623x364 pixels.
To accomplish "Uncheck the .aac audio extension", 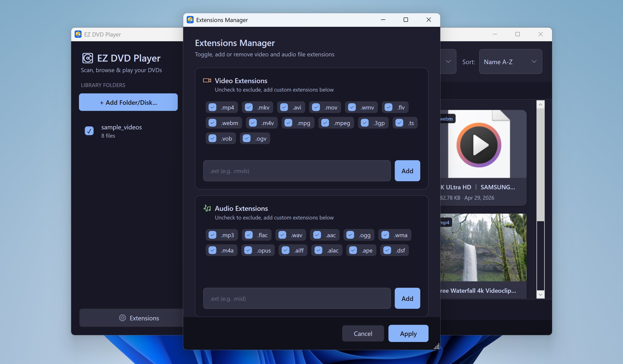I will (x=317, y=235).
